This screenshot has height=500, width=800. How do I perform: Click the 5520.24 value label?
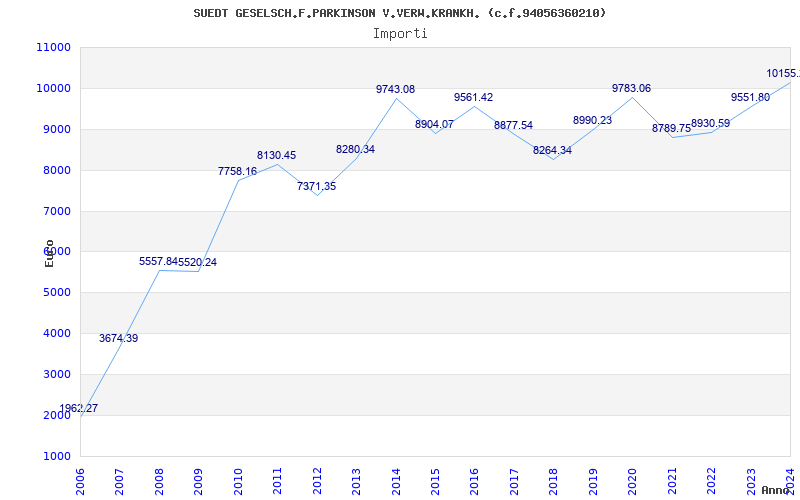pyautogui.click(x=197, y=262)
